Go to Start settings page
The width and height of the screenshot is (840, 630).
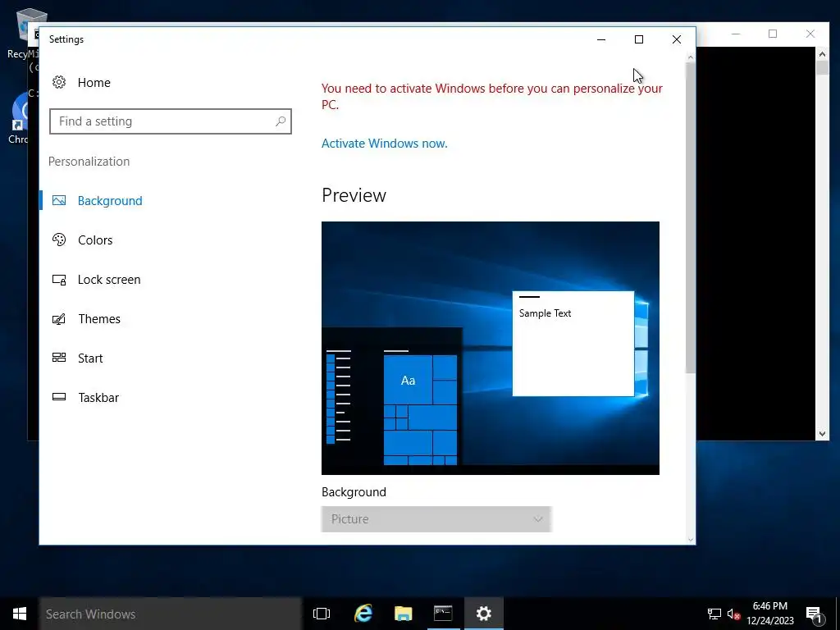pyautogui.click(x=90, y=358)
